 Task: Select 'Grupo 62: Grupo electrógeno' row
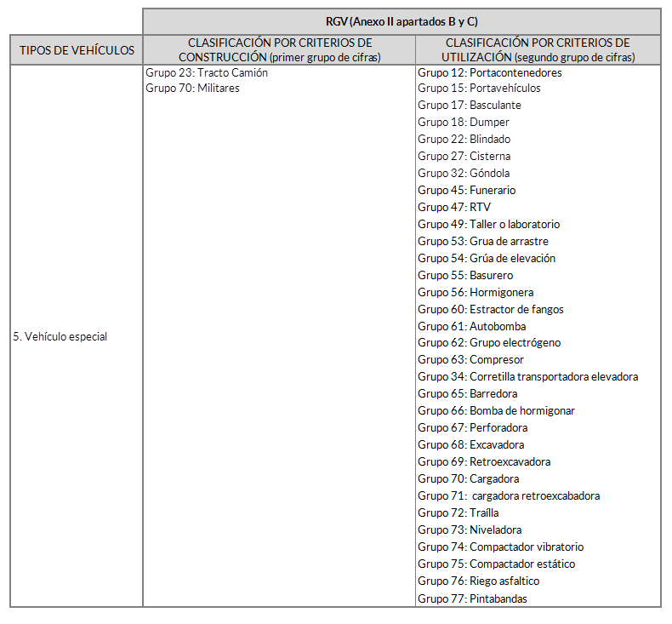(489, 343)
